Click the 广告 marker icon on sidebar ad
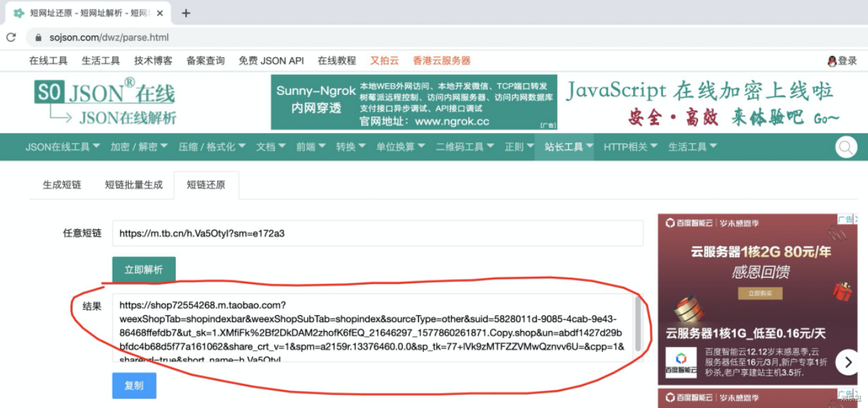Screen dimensions: 868x408 tap(847, 219)
